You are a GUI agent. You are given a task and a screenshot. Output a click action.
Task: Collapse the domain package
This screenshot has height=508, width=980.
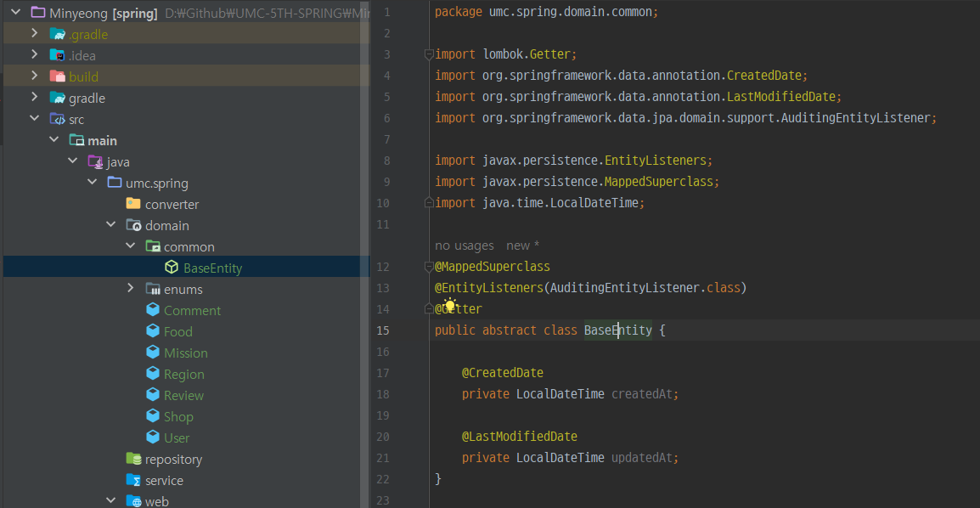[x=110, y=224]
